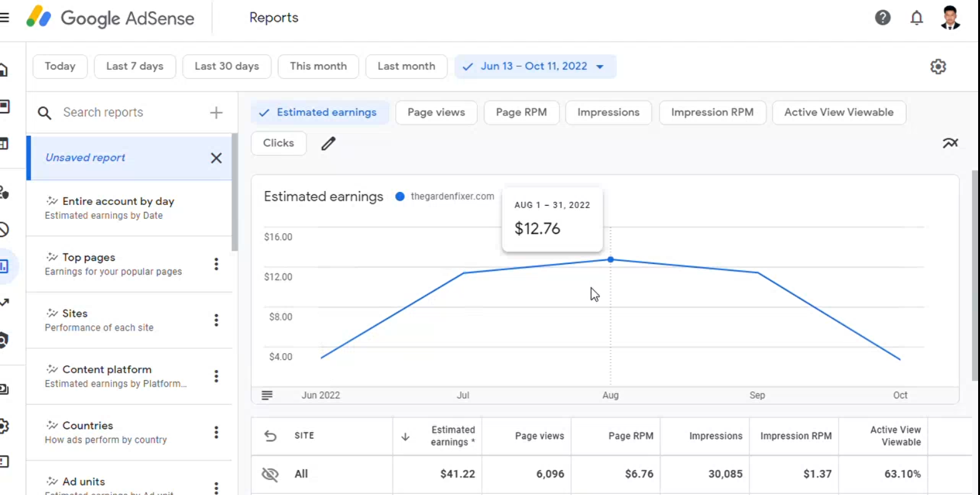Open more options for Content platform report
Screen dimensions: 980x495
pyautogui.click(x=216, y=376)
